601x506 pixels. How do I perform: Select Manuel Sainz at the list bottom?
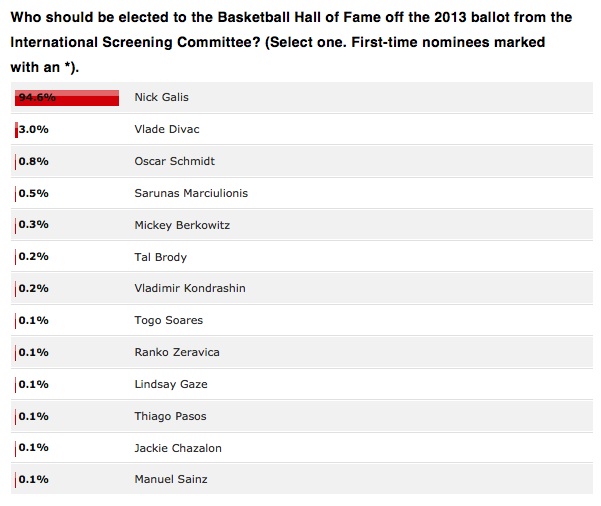[x=171, y=479]
